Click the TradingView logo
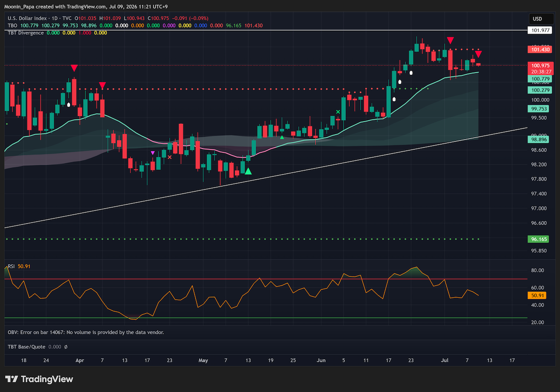 click(39, 379)
